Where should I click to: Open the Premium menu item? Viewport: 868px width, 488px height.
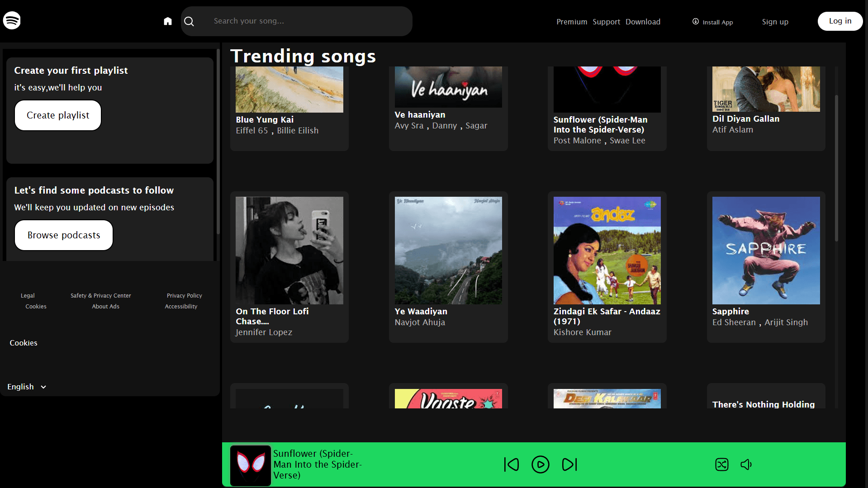(x=571, y=21)
